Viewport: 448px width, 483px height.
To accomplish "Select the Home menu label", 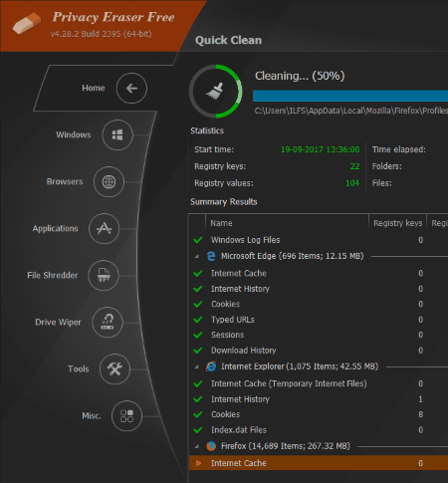I will coord(94,88).
